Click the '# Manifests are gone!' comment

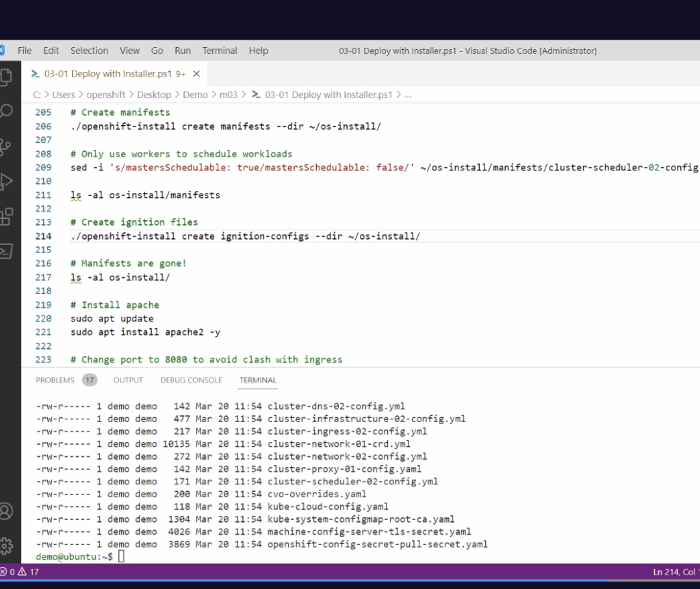[x=128, y=263]
